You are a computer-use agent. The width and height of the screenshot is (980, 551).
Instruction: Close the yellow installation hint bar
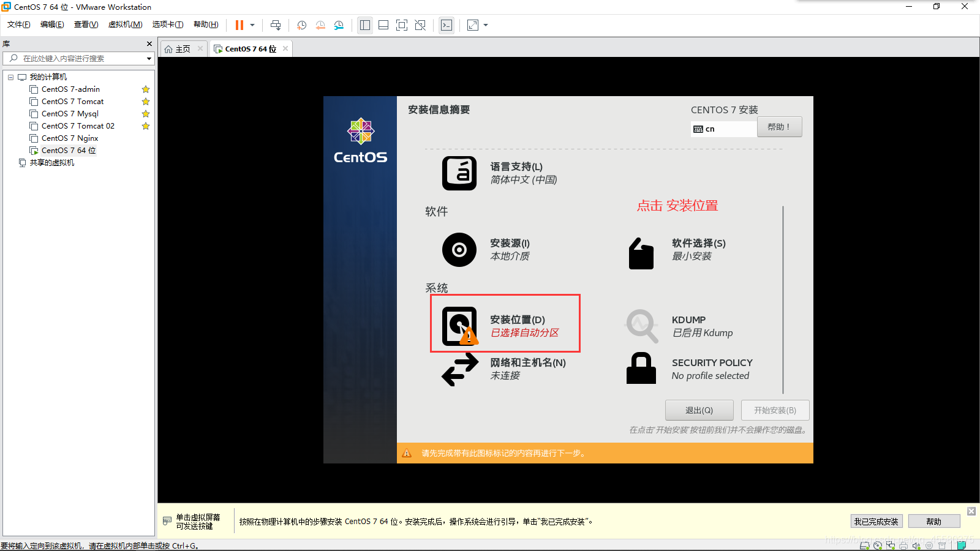(971, 511)
